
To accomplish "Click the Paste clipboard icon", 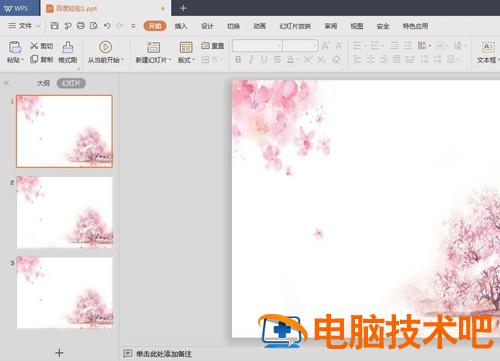I will 15,47.
